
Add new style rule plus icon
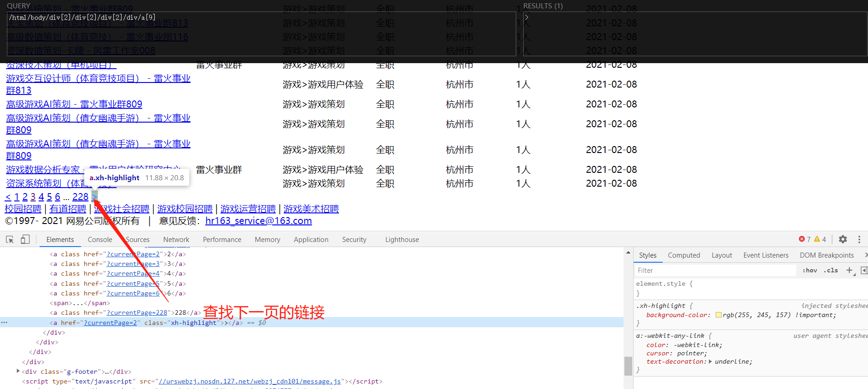[850, 271]
